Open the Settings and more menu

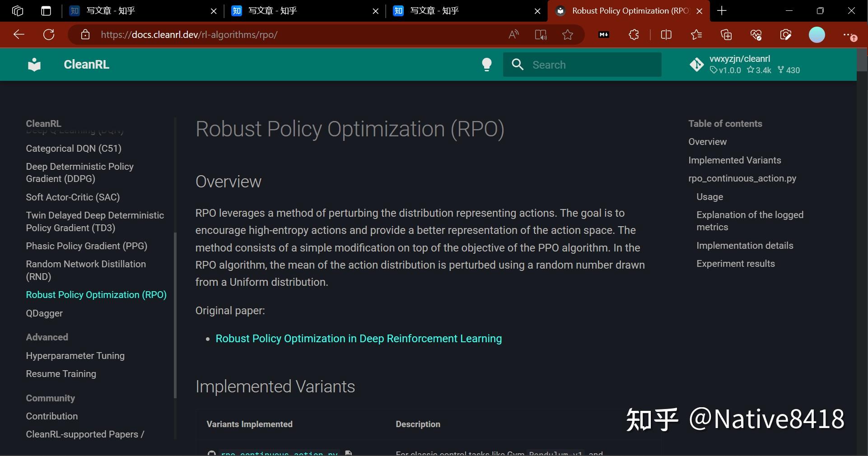(849, 35)
